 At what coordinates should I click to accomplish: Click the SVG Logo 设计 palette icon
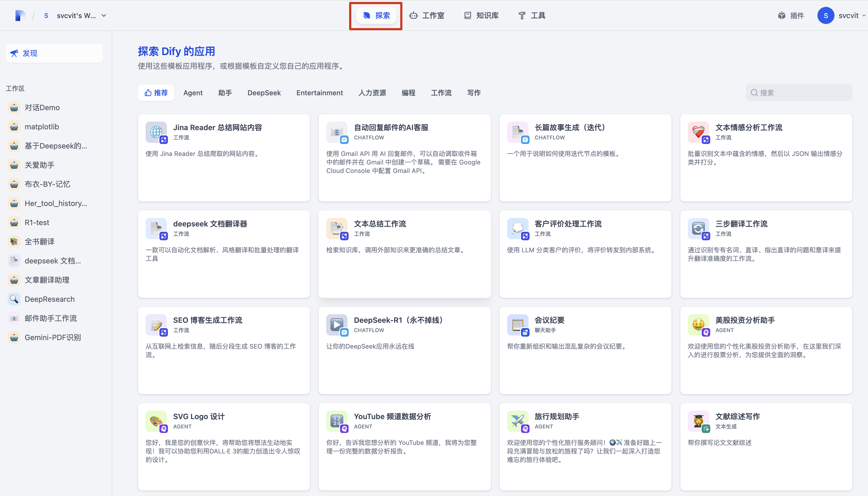pyautogui.click(x=156, y=421)
